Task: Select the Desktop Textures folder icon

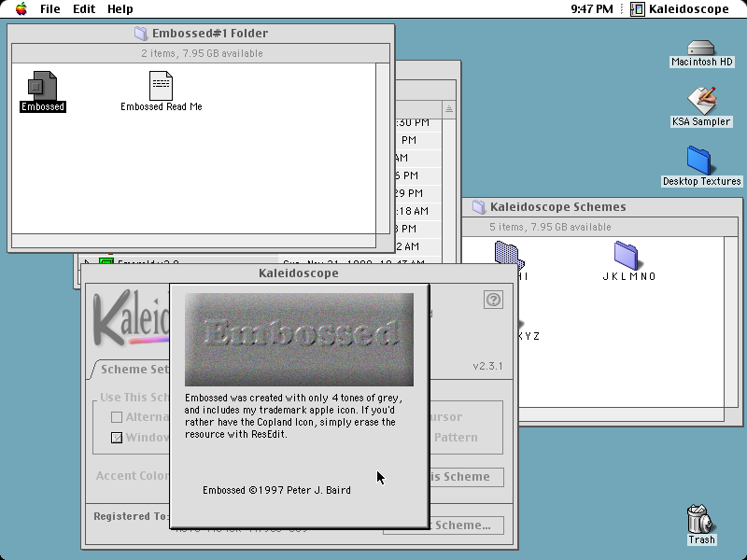Action: pos(699,161)
